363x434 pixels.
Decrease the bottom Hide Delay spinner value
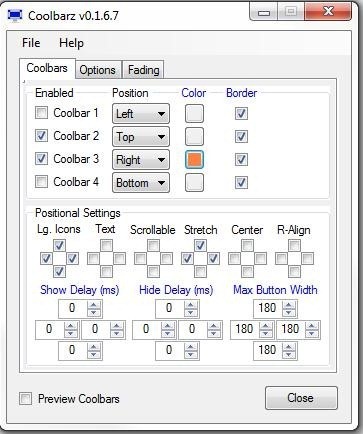click(x=191, y=354)
